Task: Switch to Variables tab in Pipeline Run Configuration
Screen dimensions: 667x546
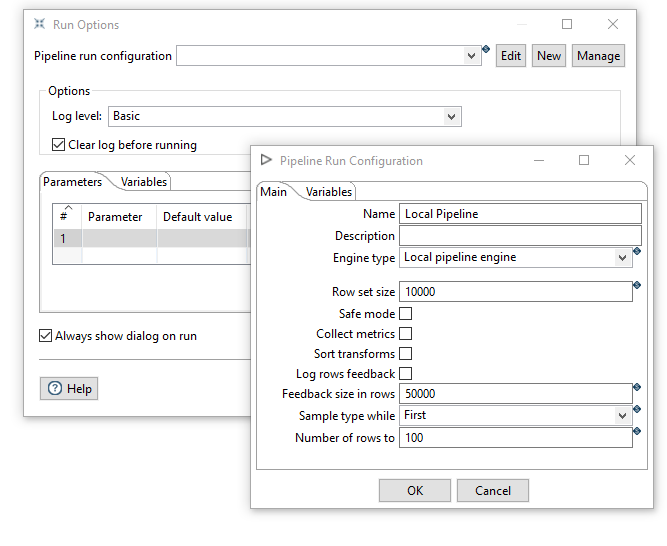Action: click(329, 192)
